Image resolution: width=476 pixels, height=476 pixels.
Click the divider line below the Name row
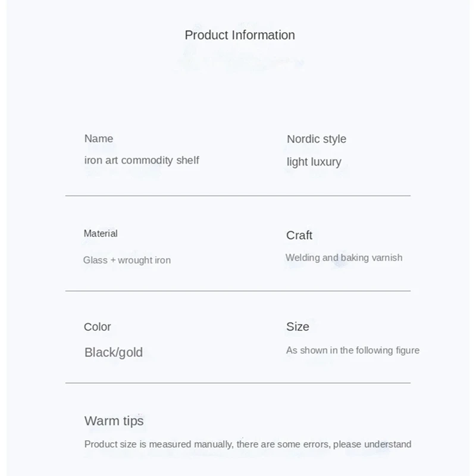(238, 195)
